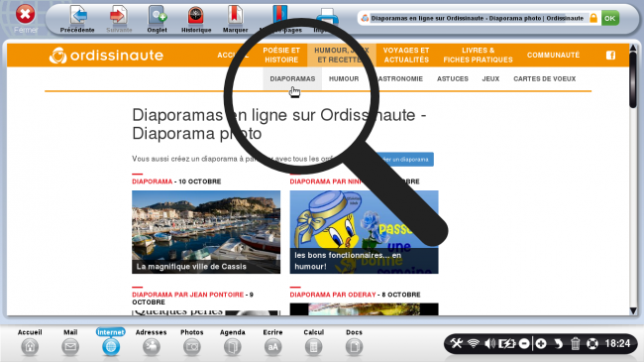Open the Livres & Fiches Pratiques menu

[478, 56]
